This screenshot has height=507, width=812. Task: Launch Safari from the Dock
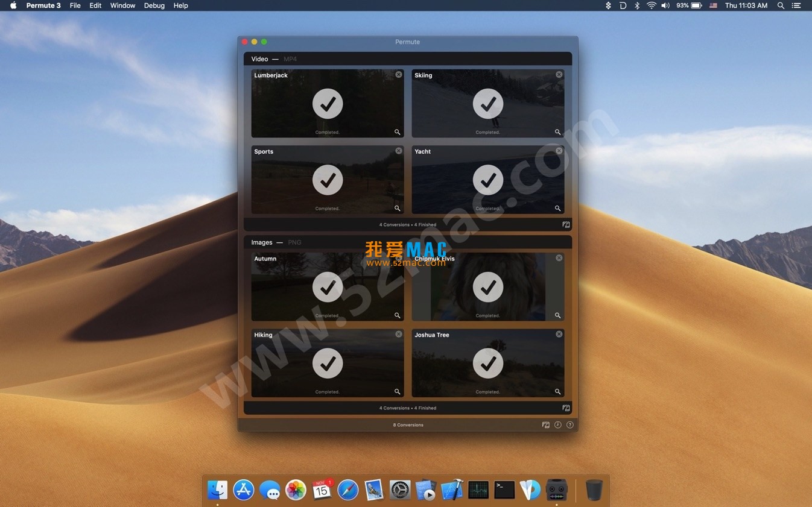tap(348, 490)
